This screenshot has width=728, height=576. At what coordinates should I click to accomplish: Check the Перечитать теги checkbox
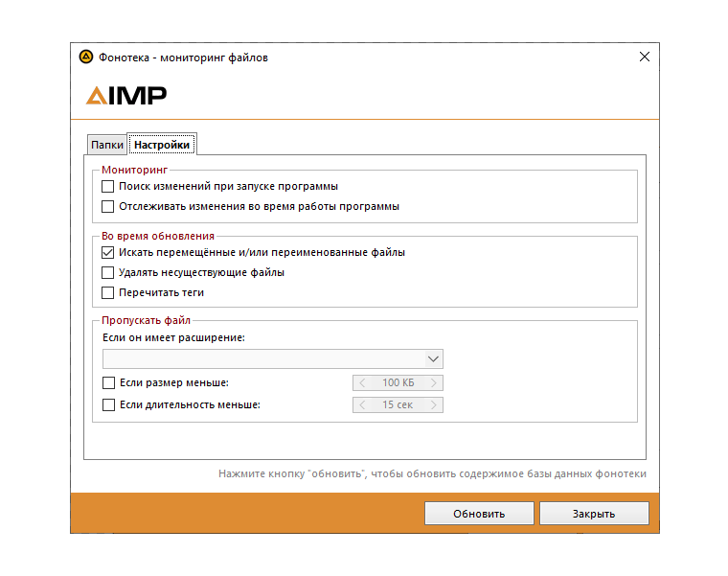point(108,292)
